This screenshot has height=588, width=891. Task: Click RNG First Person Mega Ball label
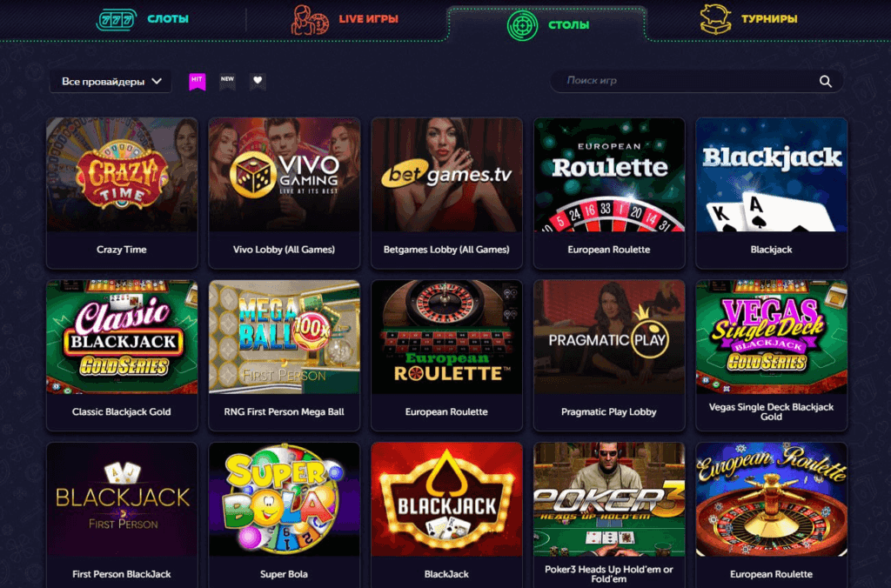(285, 412)
